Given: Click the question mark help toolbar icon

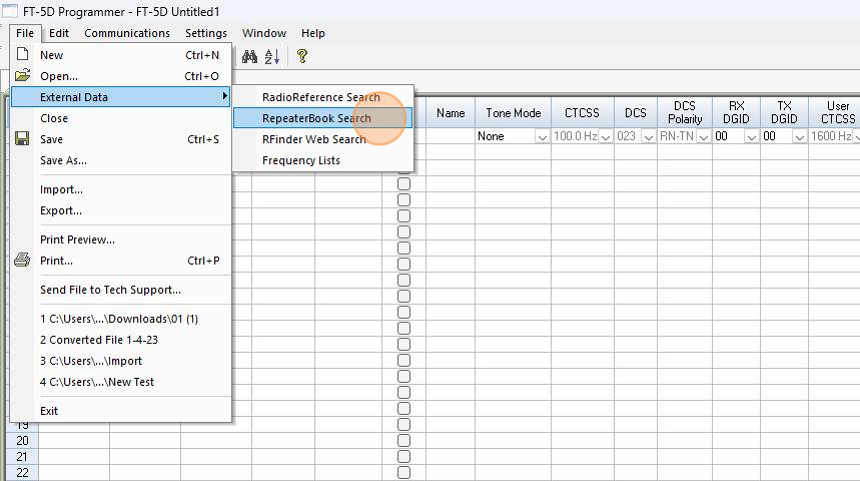Looking at the screenshot, I should point(302,56).
